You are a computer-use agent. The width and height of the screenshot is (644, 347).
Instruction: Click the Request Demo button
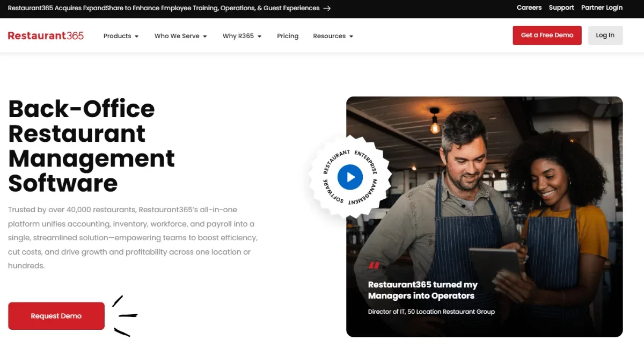click(x=56, y=316)
